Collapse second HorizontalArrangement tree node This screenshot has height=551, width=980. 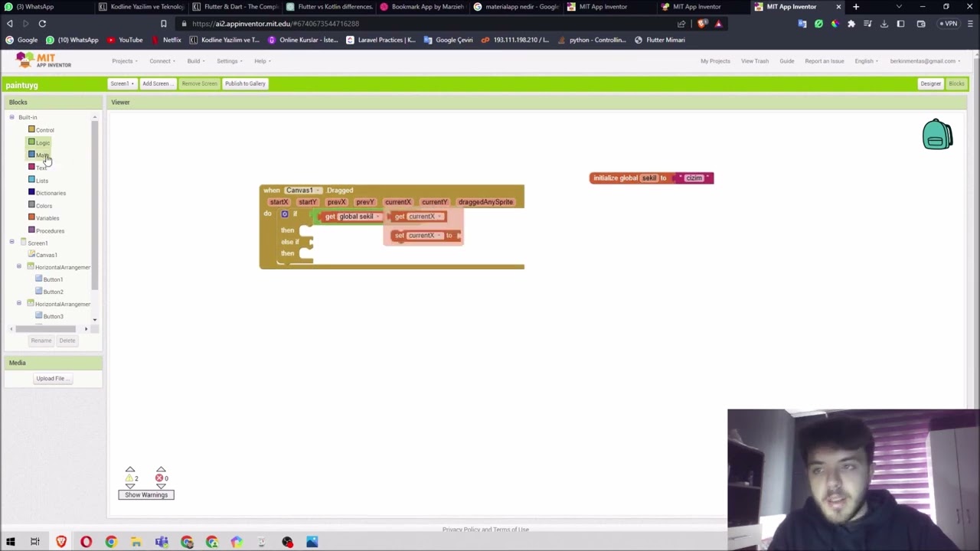[19, 304]
